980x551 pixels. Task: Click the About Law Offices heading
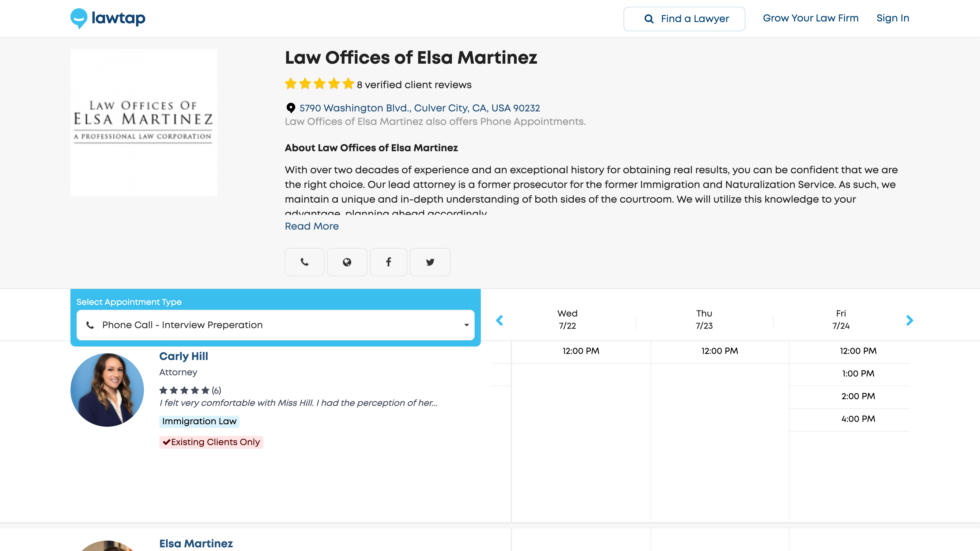pos(371,148)
